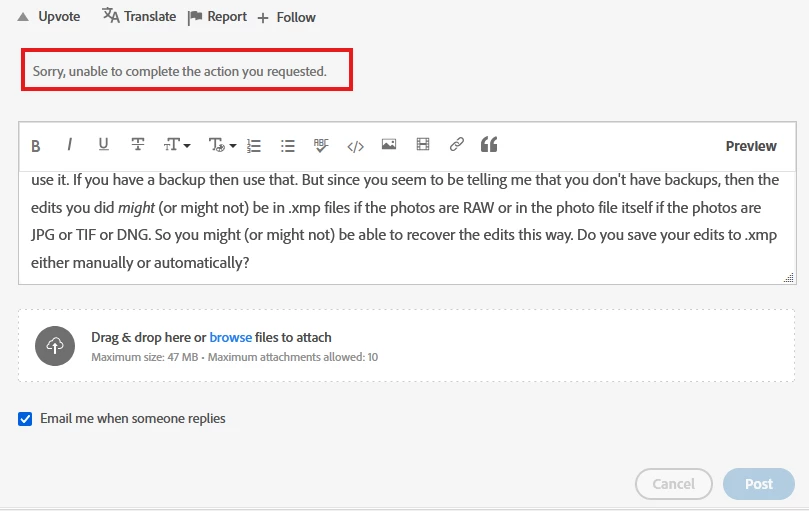Click the browse link to attach files
The width and height of the screenshot is (809, 511).
tap(231, 337)
